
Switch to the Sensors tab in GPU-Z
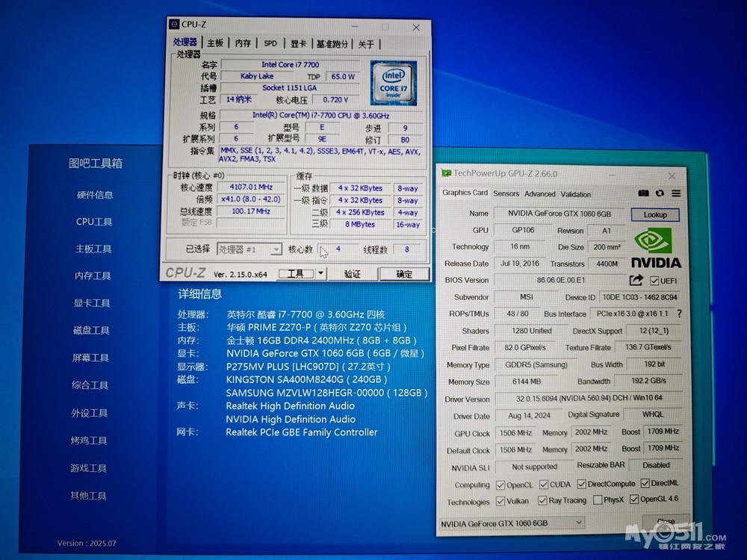click(x=506, y=193)
